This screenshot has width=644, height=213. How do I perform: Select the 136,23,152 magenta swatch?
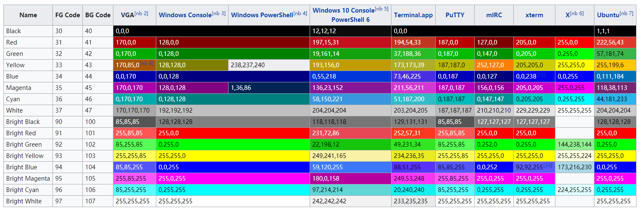(x=350, y=88)
